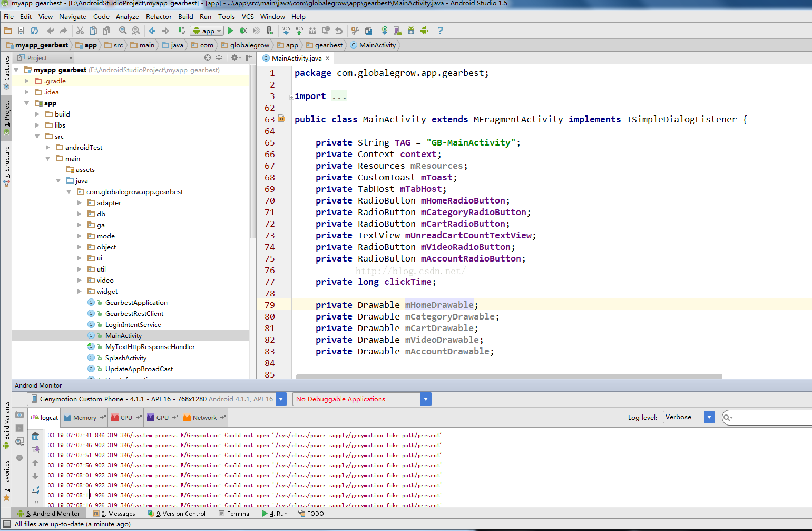812x531 pixels.
Task: Toggle the 2: Favorites side panel
Action: [x=6, y=480]
